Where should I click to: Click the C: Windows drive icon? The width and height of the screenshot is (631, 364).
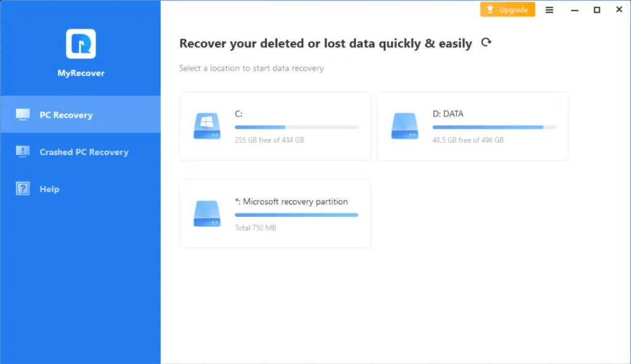click(207, 126)
